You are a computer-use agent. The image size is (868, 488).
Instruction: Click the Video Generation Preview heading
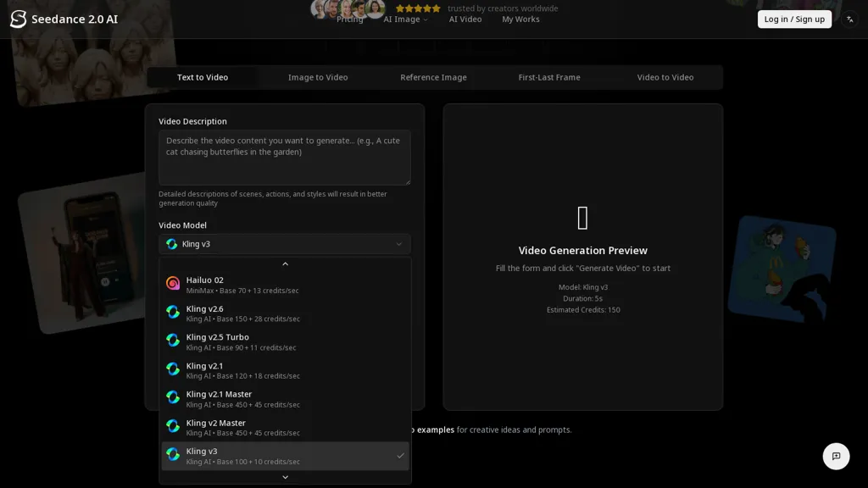tap(583, 251)
